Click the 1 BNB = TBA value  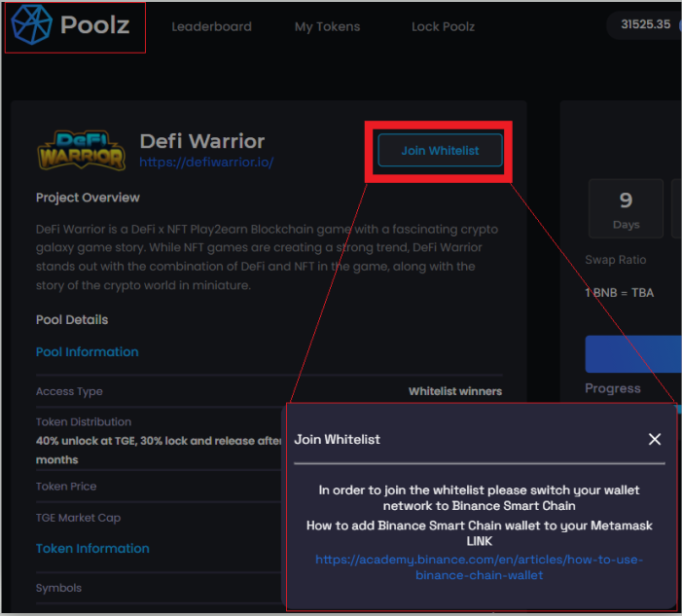620,293
